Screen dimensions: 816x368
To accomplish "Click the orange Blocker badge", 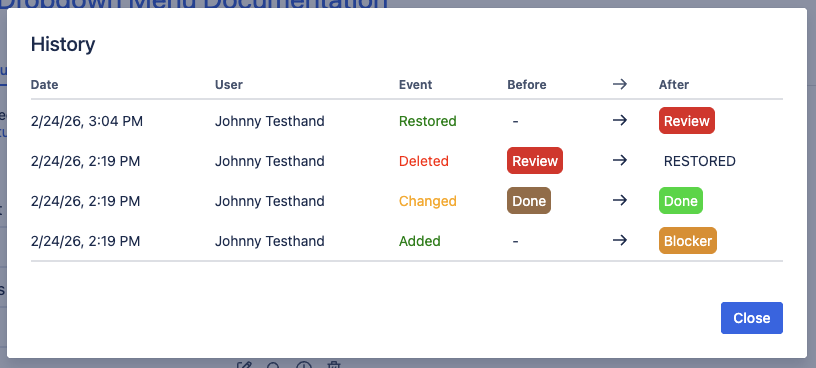I will 687,241.
